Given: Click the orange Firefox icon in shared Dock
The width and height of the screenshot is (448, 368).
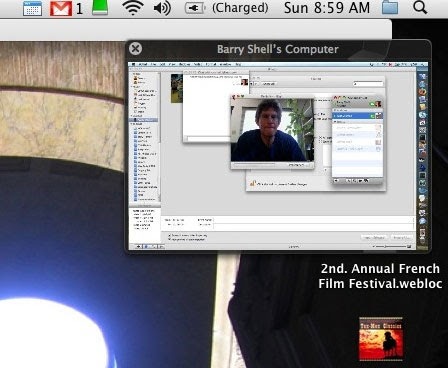Looking at the screenshot, I should pos(422,91).
